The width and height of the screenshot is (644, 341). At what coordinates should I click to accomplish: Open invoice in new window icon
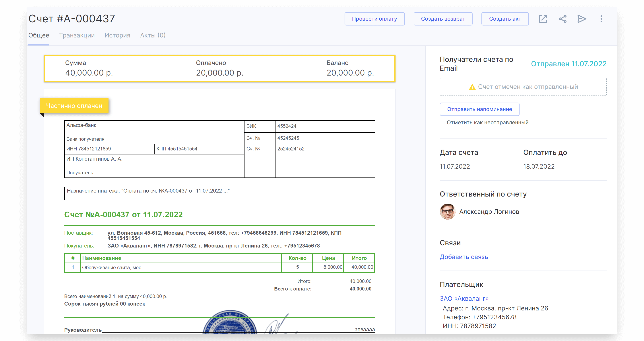[x=543, y=19]
